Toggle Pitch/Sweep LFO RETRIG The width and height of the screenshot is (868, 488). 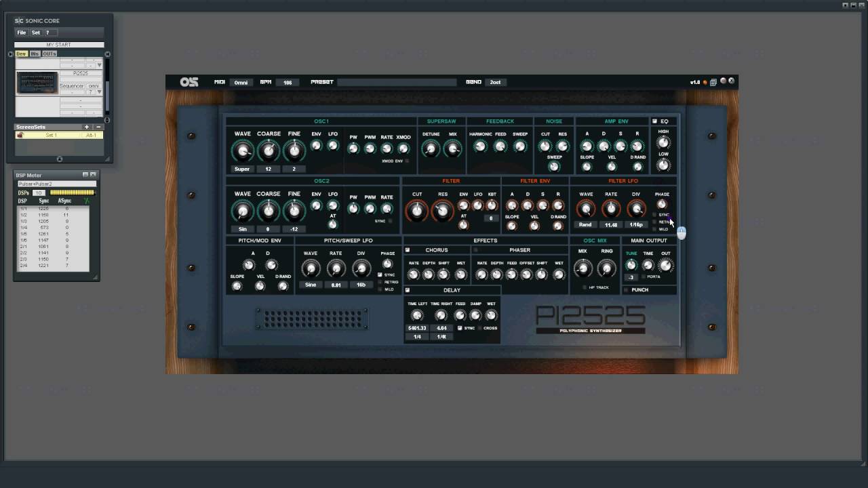pos(380,282)
